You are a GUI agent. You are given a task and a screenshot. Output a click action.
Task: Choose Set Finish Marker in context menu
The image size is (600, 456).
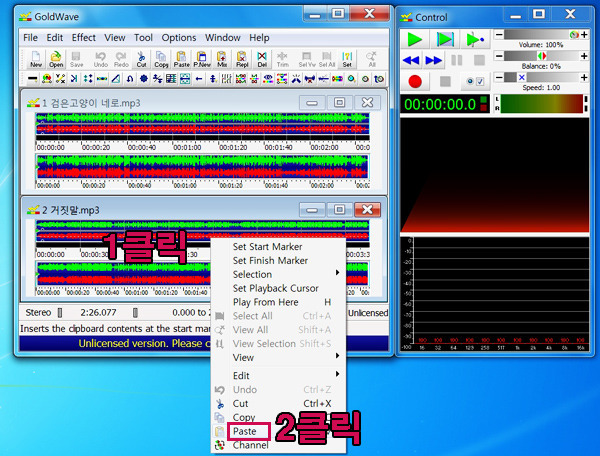[x=278, y=261]
